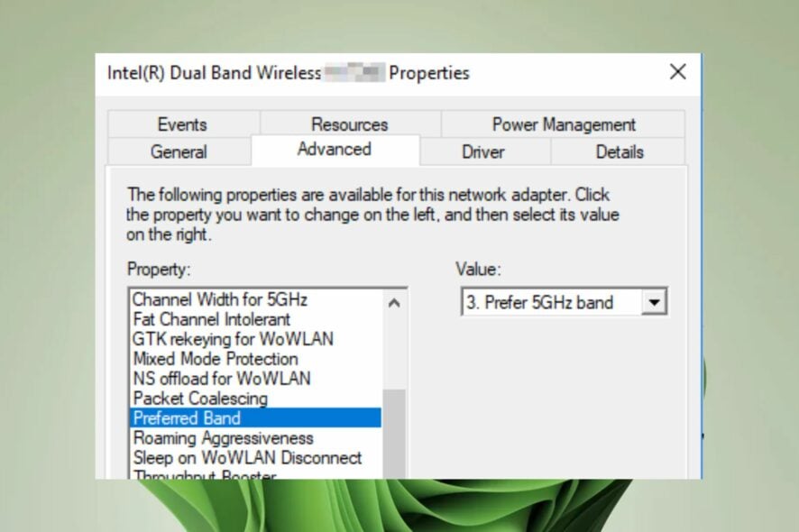Open the Resources tab
799x532 pixels.
pos(349,124)
